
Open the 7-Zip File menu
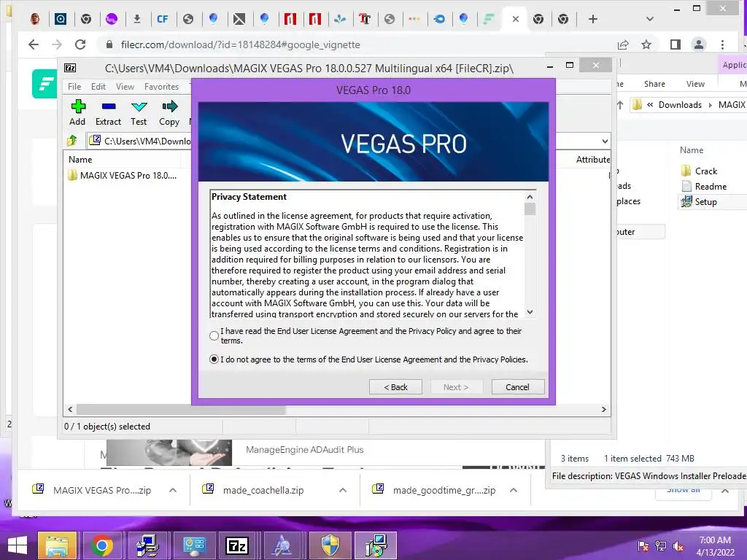(x=74, y=87)
